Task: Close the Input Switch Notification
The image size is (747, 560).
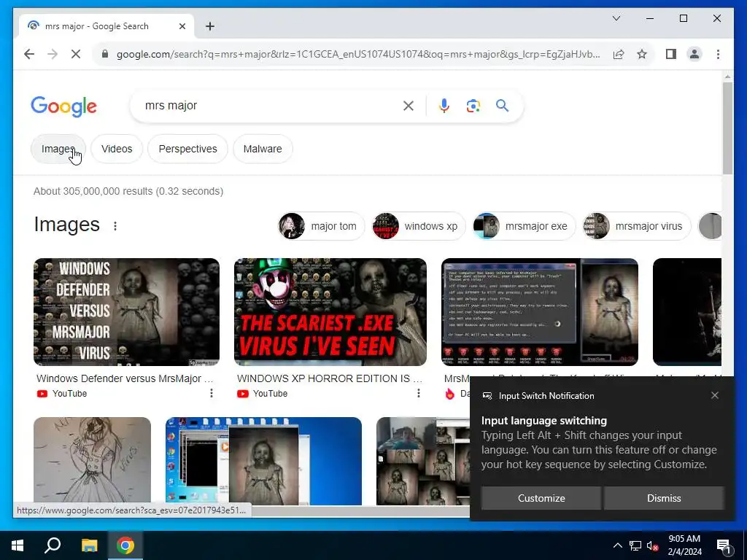Action: coord(715,395)
